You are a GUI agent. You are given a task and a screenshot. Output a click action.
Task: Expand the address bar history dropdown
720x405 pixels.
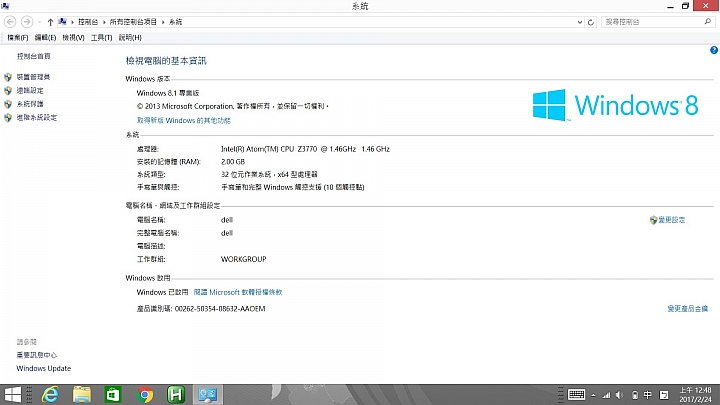point(579,22)
